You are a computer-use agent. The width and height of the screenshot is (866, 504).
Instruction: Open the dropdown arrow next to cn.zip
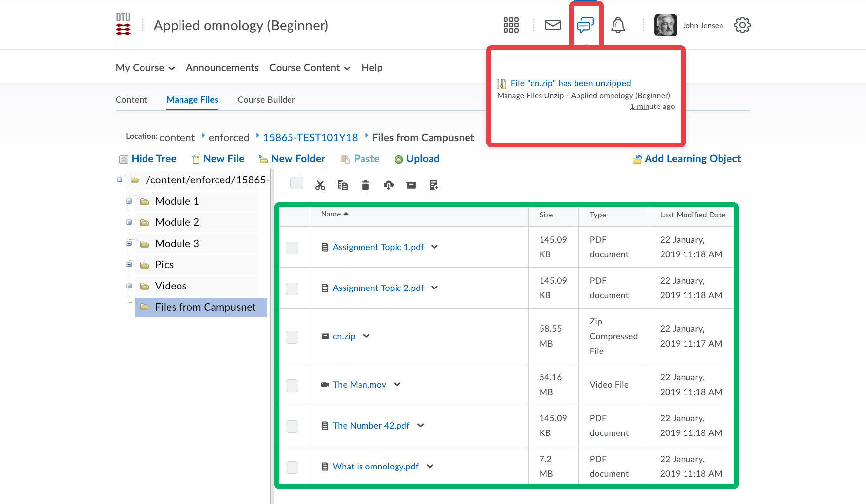[x=366, y=336]
